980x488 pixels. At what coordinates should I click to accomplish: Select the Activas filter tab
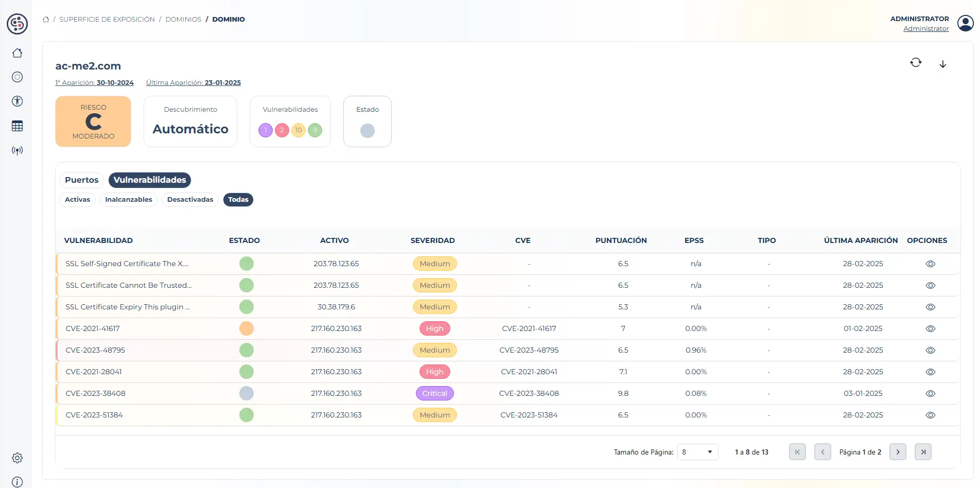pyautogui.click(x=77, y=200)
